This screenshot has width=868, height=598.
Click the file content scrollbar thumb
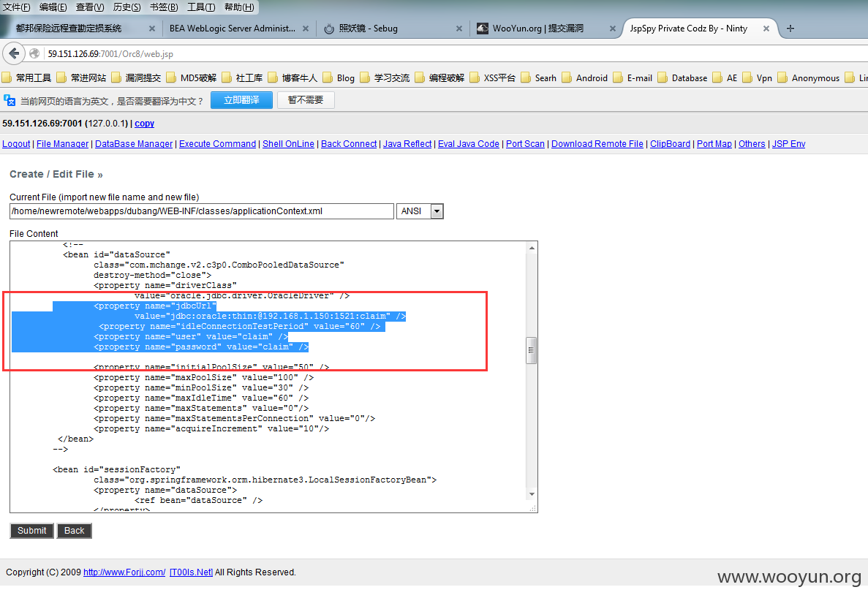coord(532,350)
